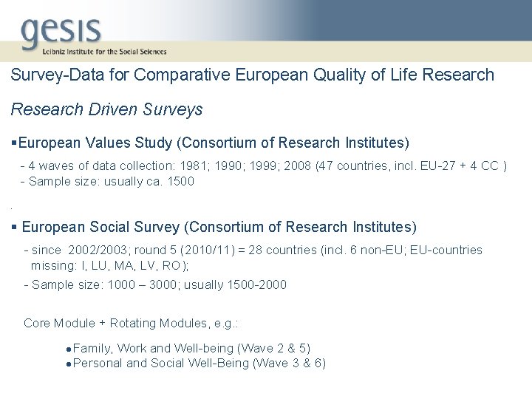This screenshot has height=399, width=532.
Task: Select the Sample size usually ca. 1500 line
Action: 111,181
